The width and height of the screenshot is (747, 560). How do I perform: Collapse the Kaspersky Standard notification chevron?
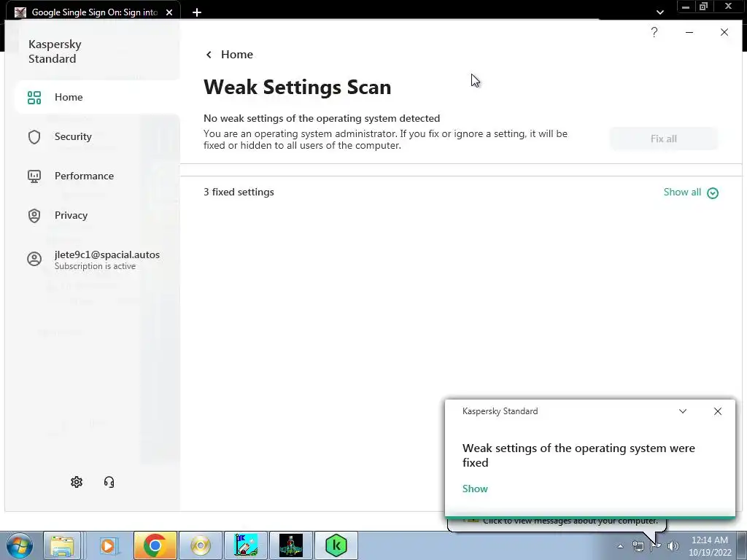tap(683, 411)
